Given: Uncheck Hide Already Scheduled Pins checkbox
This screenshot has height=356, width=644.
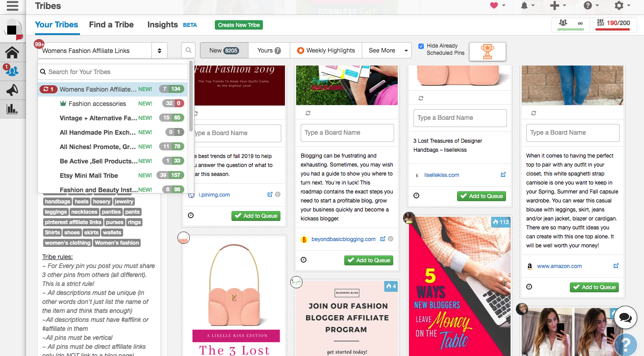Looking at the screenshot, I should click(x=421, y=46).
